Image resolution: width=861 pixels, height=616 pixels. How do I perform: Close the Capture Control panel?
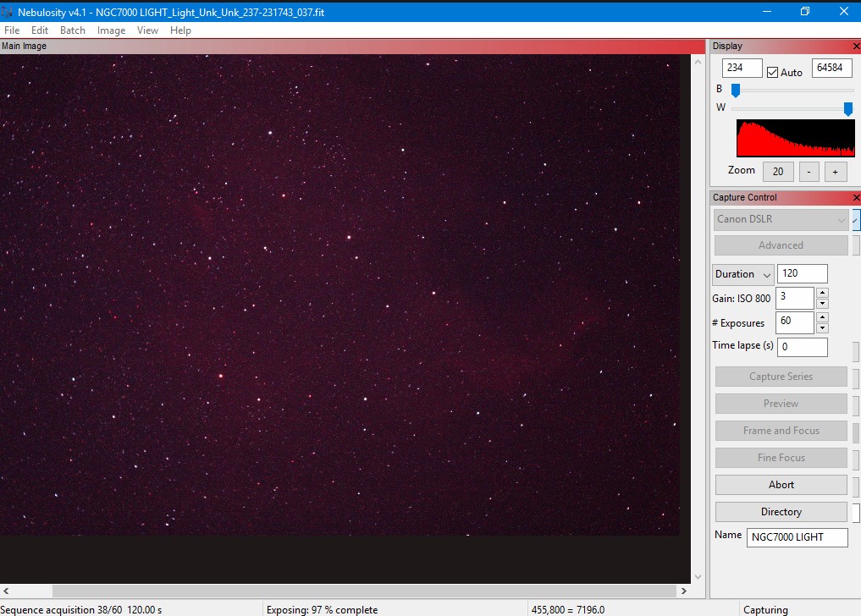point(856,197)
